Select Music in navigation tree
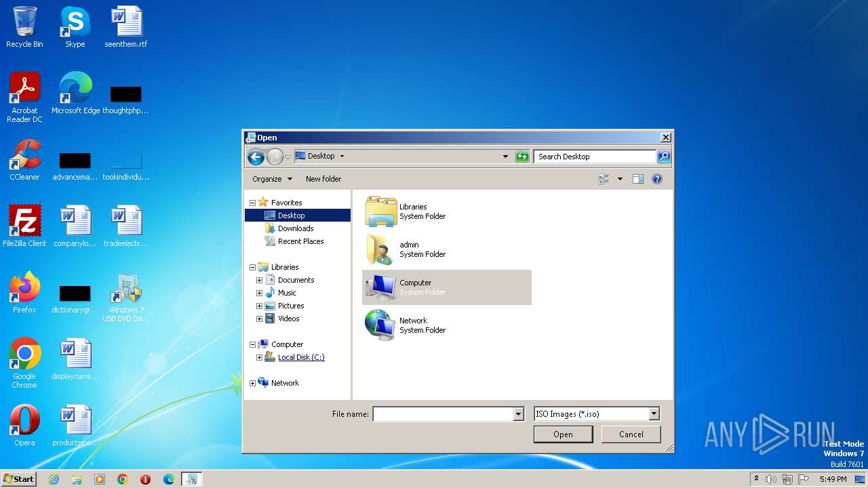 click(x=287, y=293)
